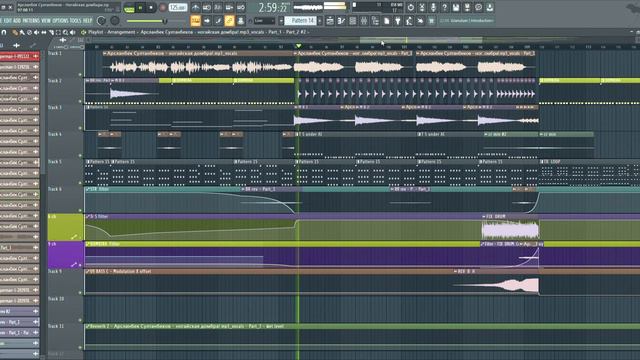The height and width of the screenshot is (360, 640).
Task: Open the Piano roll view button
Action: coord(341,20)
